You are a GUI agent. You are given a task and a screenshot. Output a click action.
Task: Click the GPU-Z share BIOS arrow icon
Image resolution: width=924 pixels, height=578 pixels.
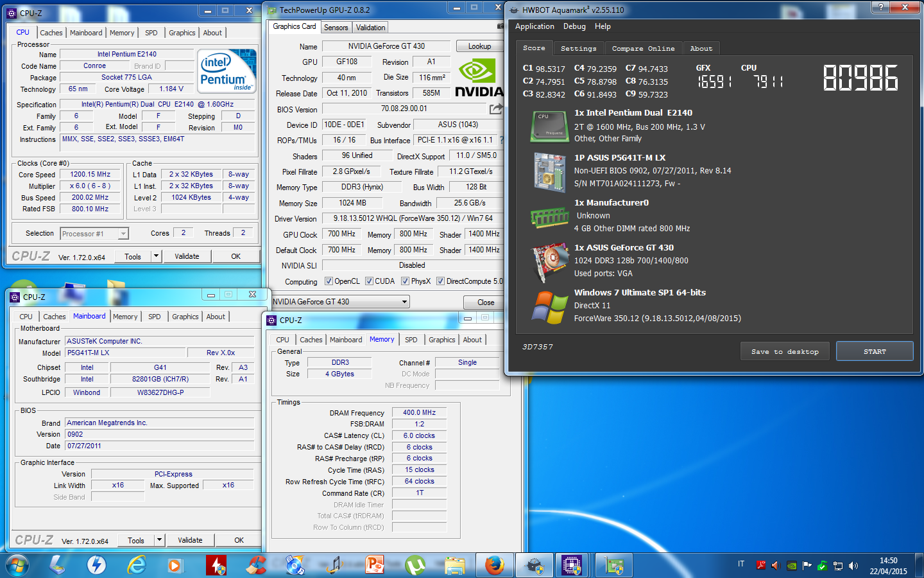(496, 109)
